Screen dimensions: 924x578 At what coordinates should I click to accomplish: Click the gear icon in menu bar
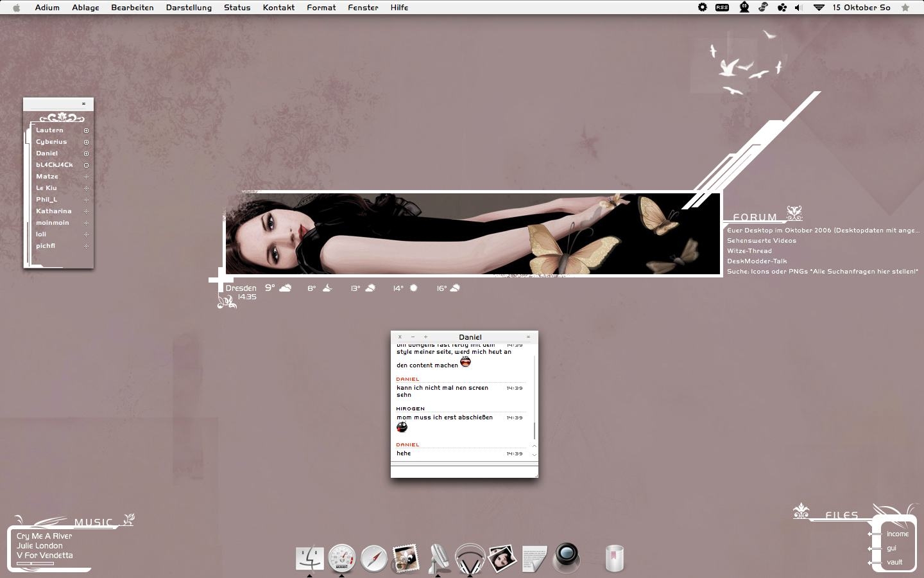pos(703,8)
